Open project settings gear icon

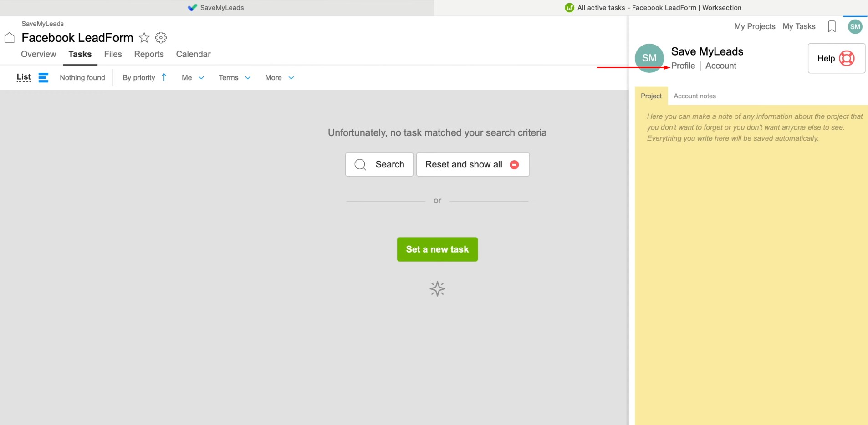click(x=161, y=37)
